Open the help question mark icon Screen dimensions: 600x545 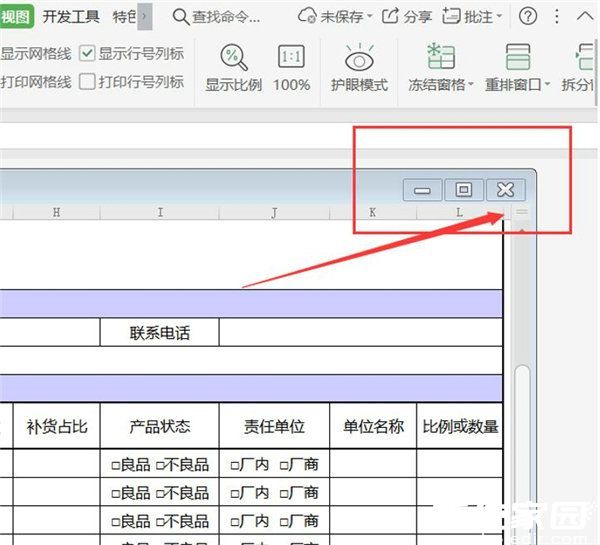point(528,16)
